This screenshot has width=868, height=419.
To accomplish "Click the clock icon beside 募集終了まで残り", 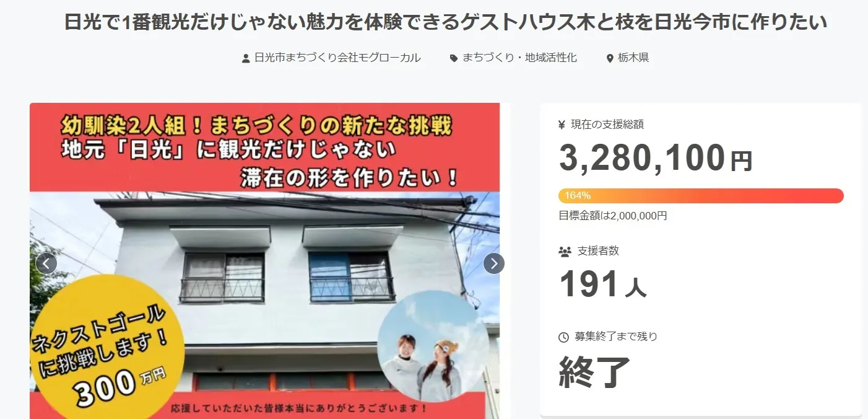I will point(564,337).
